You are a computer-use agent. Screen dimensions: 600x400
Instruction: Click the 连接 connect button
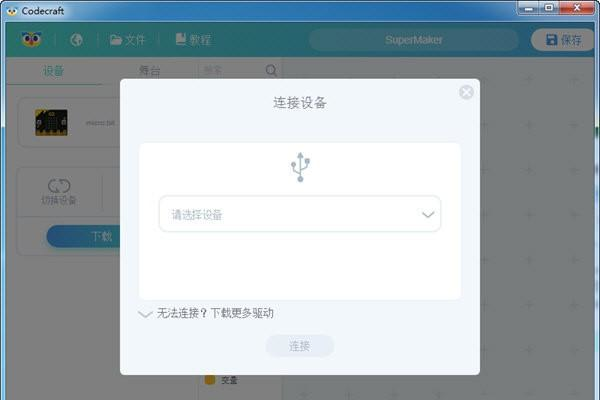click(300, 346)
